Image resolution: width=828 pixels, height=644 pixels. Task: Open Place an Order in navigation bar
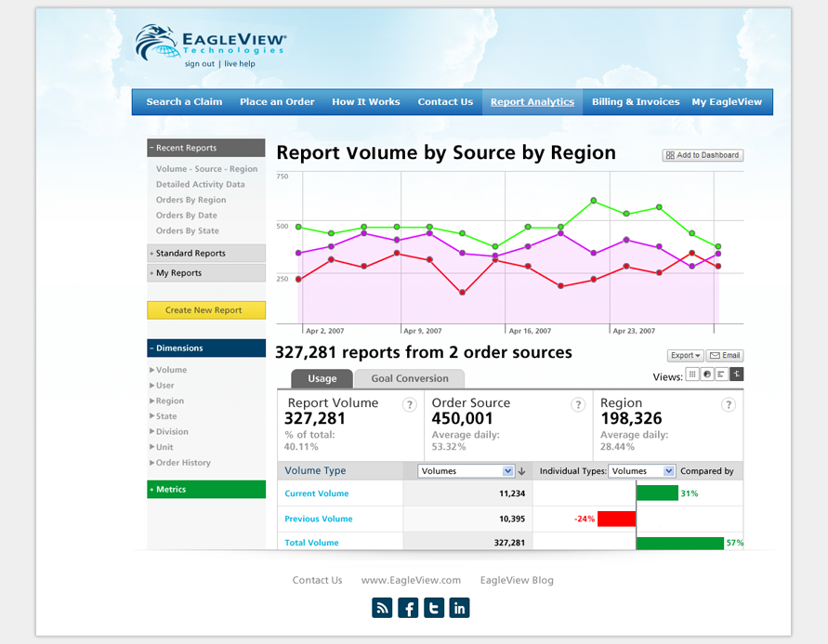pyautogui.click(x=277, y=102)
